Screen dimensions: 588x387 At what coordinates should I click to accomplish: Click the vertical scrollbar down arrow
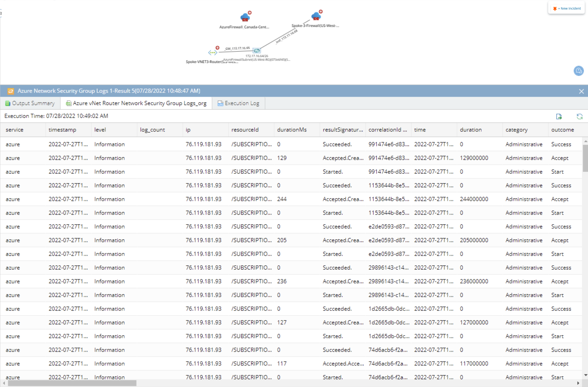(585, 375)
